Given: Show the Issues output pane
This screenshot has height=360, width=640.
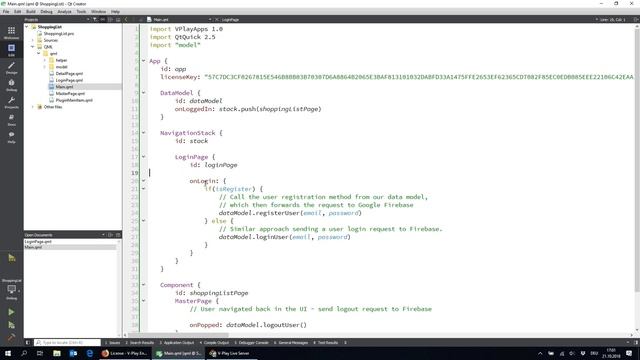Looking at the screenshot, I should [113, 343].
